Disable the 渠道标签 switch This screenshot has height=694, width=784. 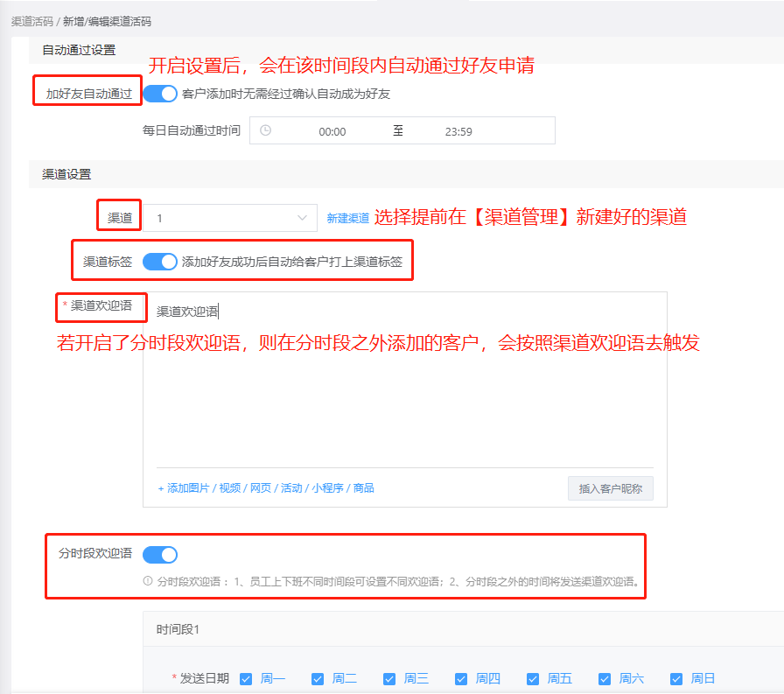[x=160, y=261]
